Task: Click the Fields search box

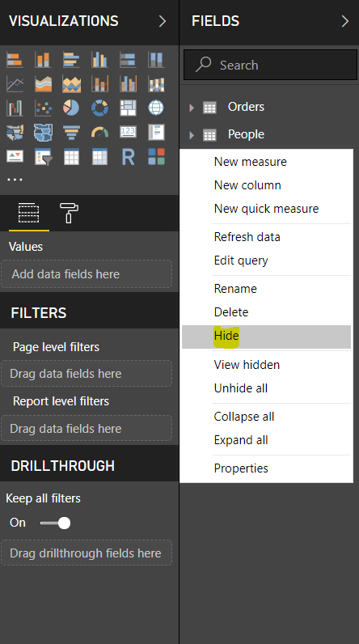Action: [270, 65]
